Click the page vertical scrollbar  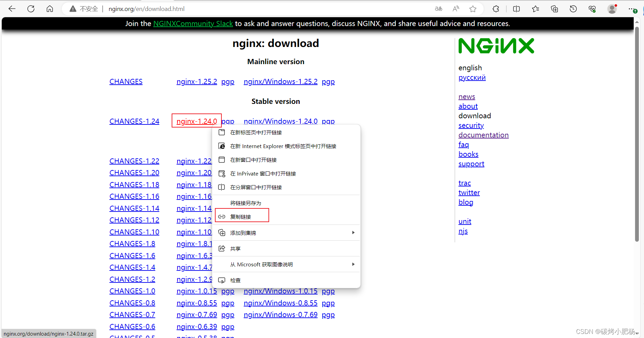(x=637, y=134)
